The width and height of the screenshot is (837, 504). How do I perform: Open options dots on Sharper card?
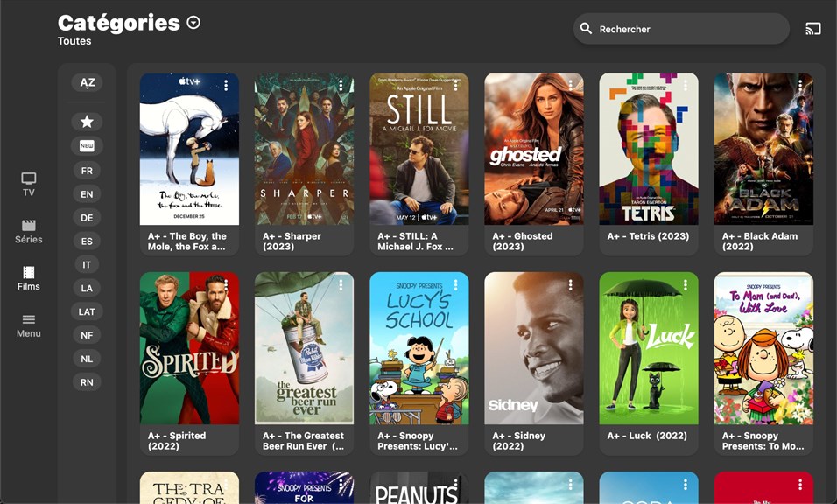pos(341,86)
